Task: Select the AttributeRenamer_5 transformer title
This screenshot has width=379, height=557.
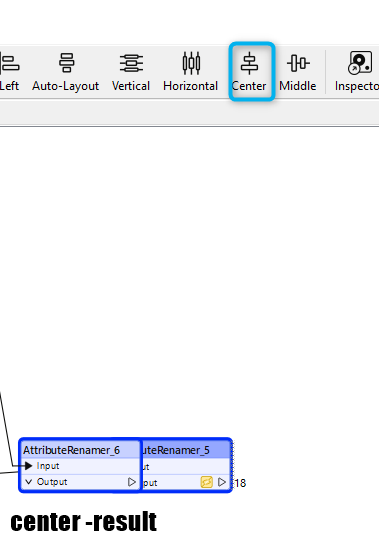Action: tap(177, 450)
